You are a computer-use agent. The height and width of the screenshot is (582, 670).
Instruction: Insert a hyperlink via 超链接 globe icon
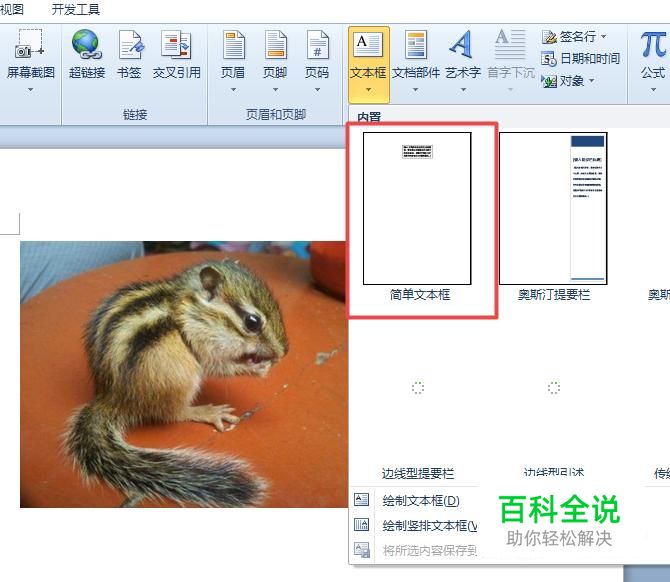(x=87, y=44)
